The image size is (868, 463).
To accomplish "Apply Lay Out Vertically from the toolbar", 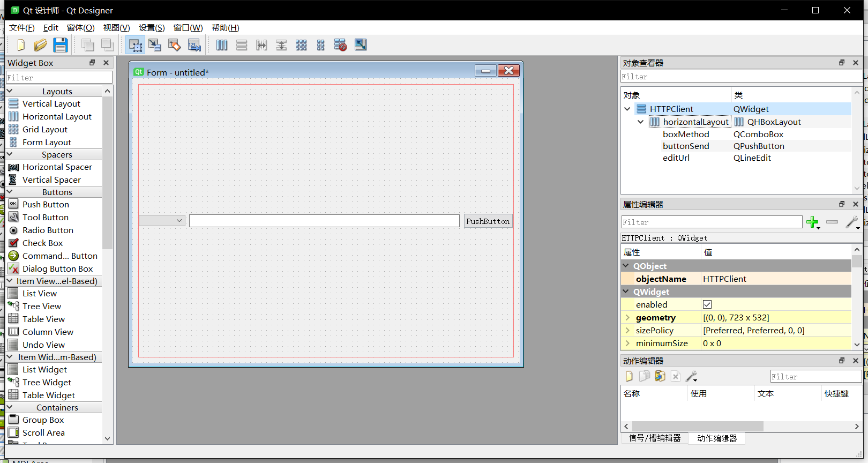I will tap(242, 45).
